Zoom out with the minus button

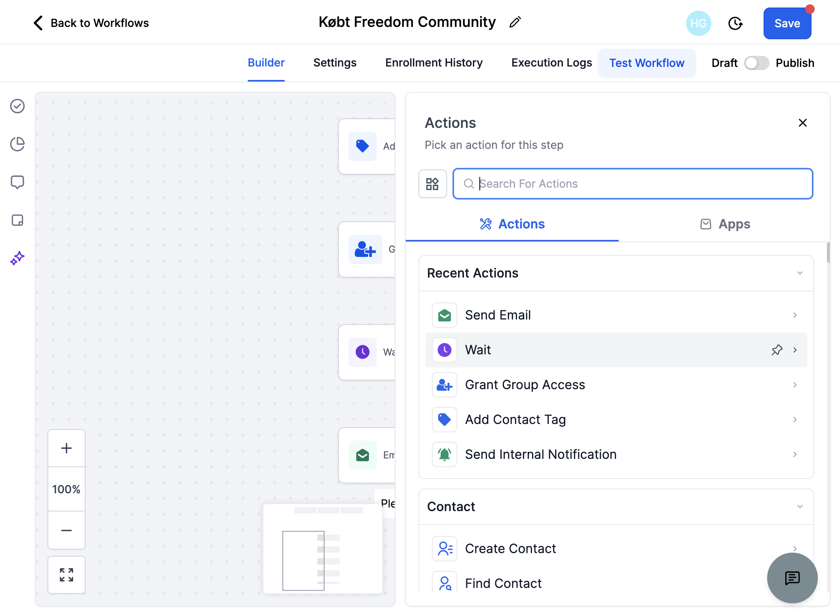(x=67, y=530)
